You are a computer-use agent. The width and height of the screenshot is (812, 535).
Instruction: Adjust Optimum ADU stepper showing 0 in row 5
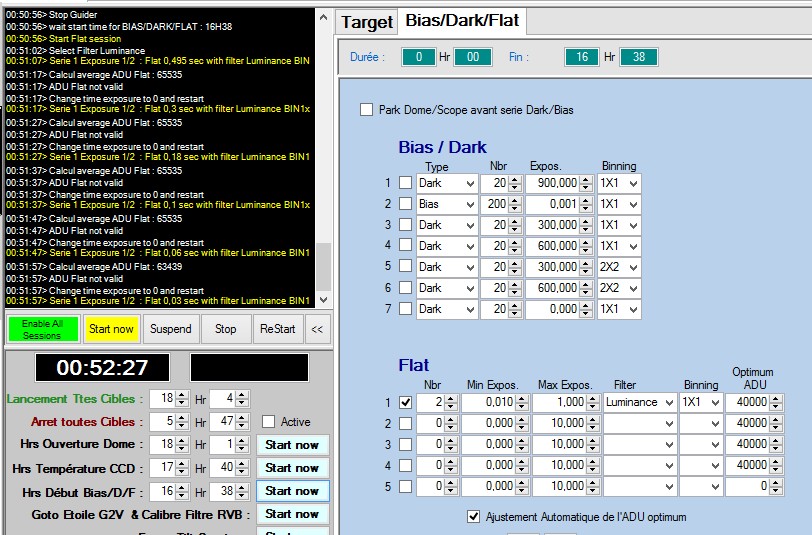click(x=776, y=486)
